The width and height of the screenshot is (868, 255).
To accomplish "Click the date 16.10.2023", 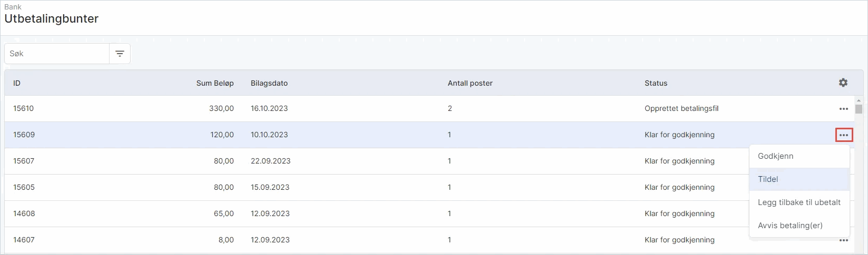I will pyautogui.click(x=269, y=108).
